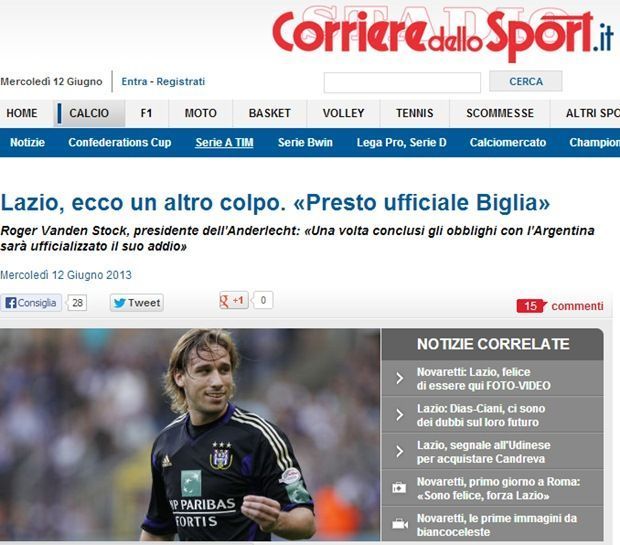
Task: Select the TENNIS menu item
Action: pyautogui.click(x=415, y=113)
